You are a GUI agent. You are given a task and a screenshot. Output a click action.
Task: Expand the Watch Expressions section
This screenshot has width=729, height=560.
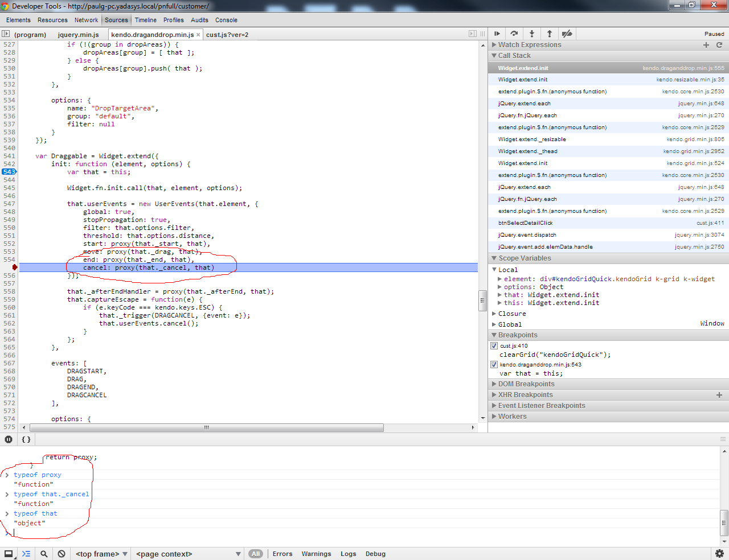tap(529, 45)
